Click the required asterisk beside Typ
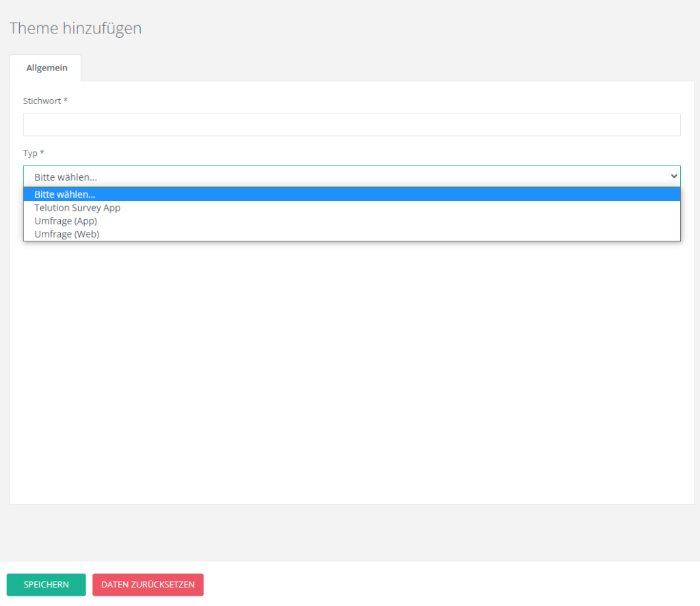 [42, 153]
